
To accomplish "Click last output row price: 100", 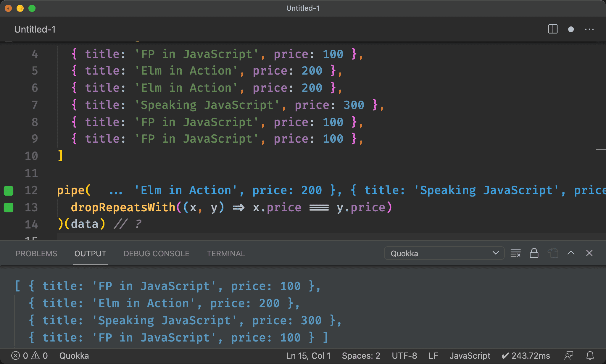I will 265,338.
